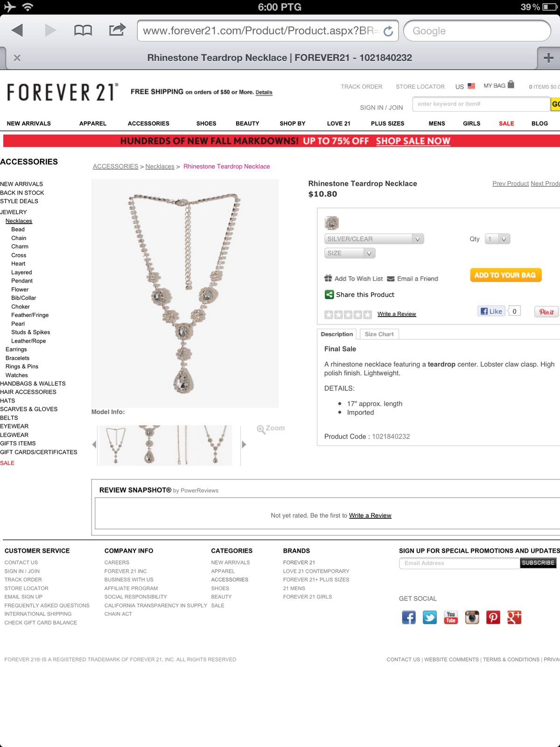Open the Safari bookmarks book icon
The height and width of the screenshot is (747, 560).
pos(83,31)
